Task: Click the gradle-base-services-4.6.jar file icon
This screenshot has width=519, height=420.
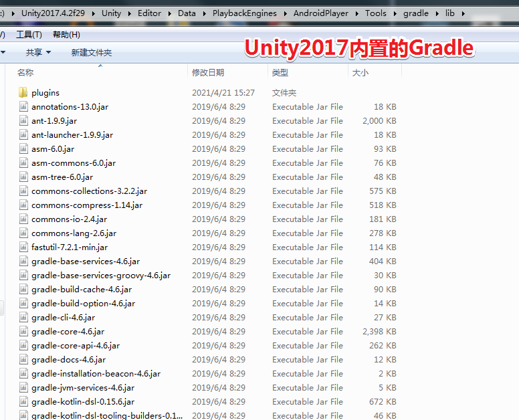Action: (23, 261)
